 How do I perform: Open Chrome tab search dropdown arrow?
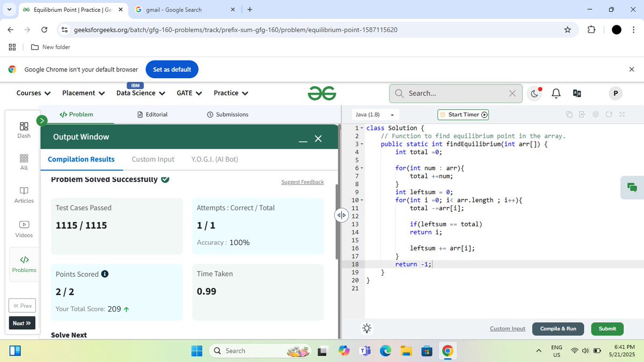click(9, 9)
